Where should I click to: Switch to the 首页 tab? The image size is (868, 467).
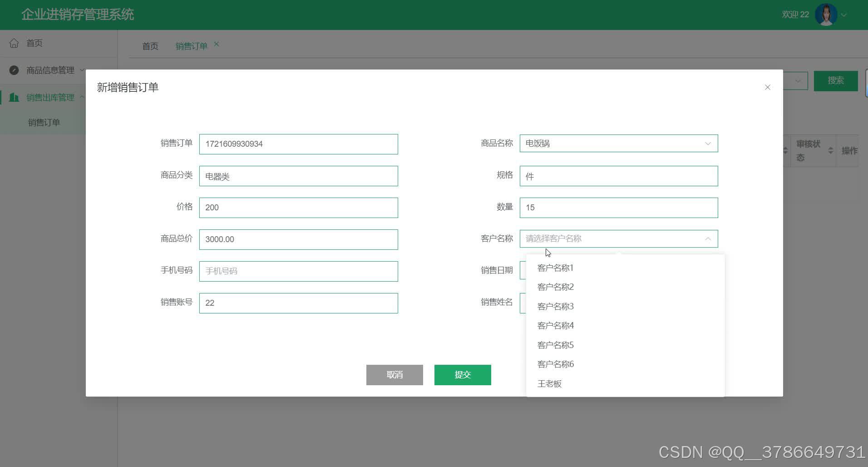(150, 46)
